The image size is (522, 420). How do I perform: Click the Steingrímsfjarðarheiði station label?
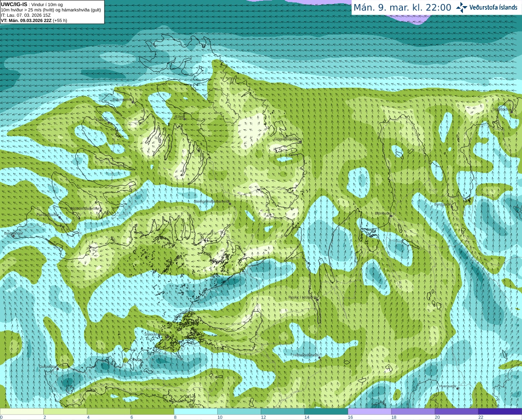coord(212,201)
